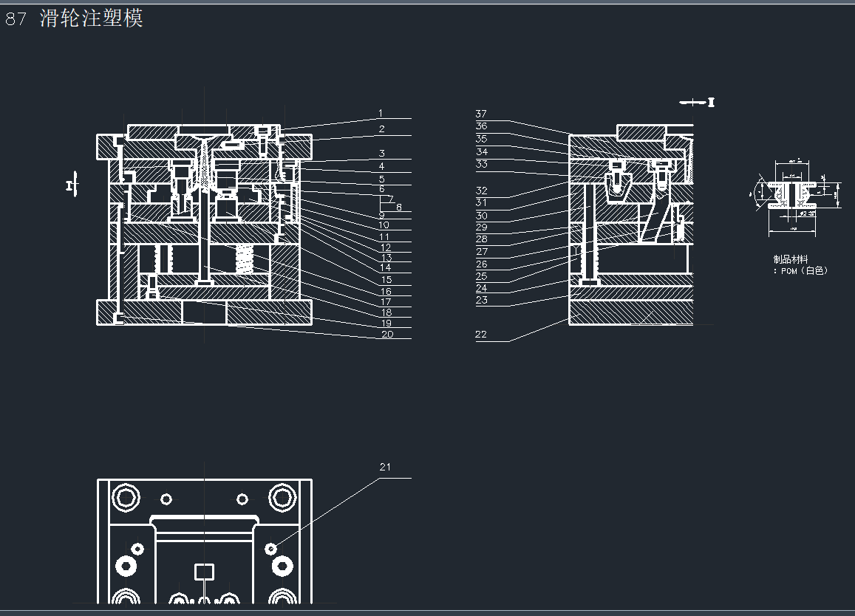Select part label 37 on right section view
855x616 pixels.
pyautogui.click(x=480, y=114)
